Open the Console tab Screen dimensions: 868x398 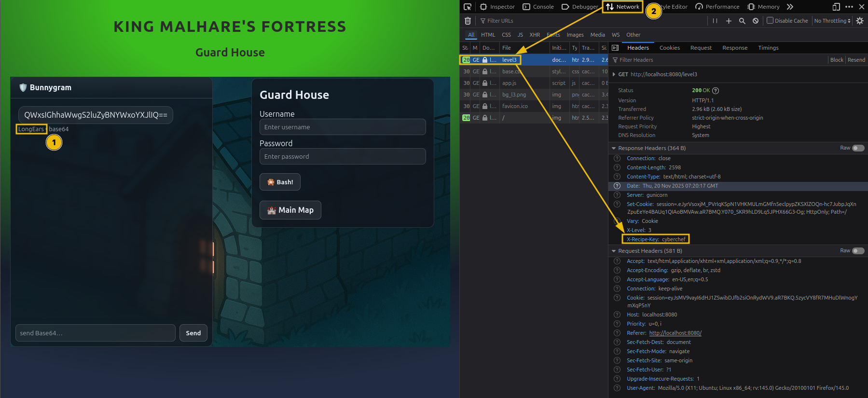[x=538, y=7]
